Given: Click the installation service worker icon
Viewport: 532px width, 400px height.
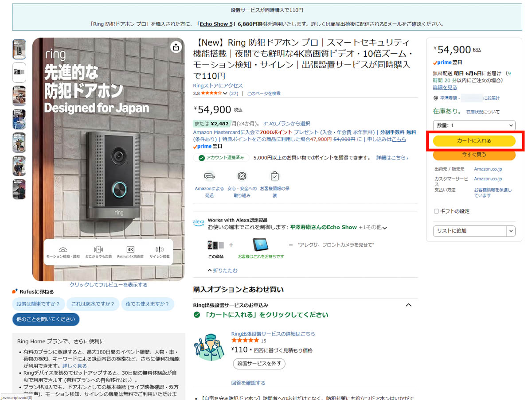Looking at the screenshot, I should click(209, 348).
